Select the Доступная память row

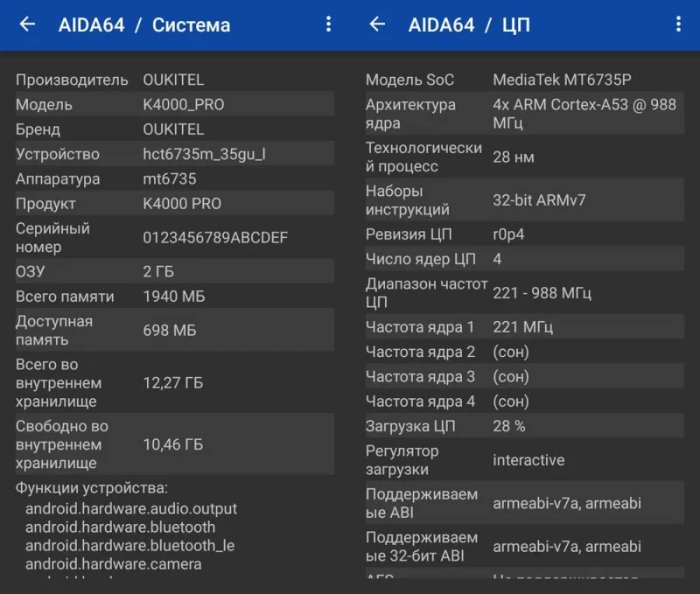[x=174, y=331]
